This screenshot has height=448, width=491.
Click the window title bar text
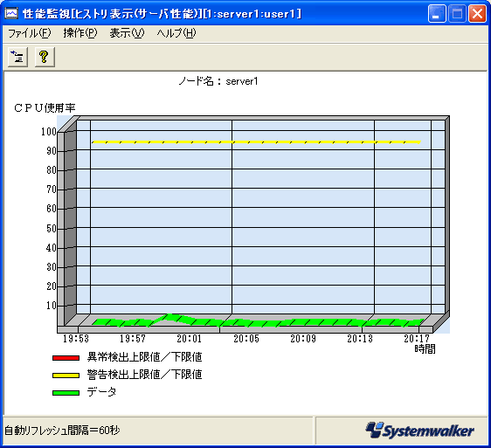pyautogui.click(x=162, y=14)
